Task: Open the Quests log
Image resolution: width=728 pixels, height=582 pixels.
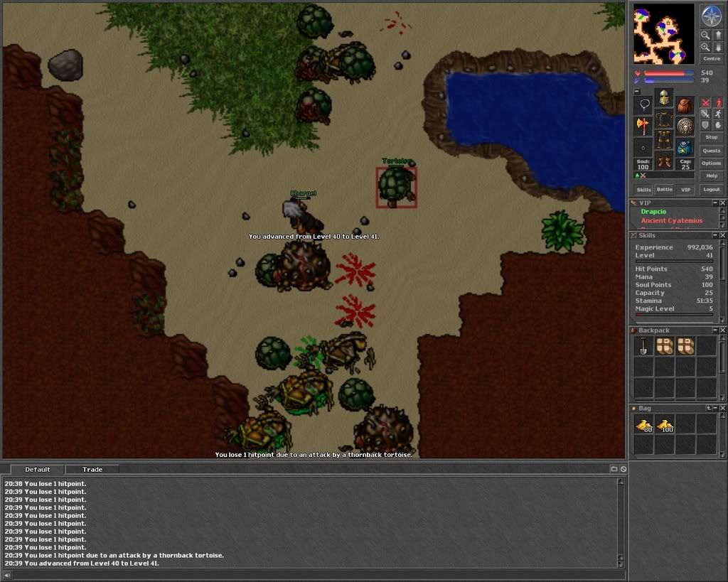Action: pyautogui.click(x=711, y=151)
